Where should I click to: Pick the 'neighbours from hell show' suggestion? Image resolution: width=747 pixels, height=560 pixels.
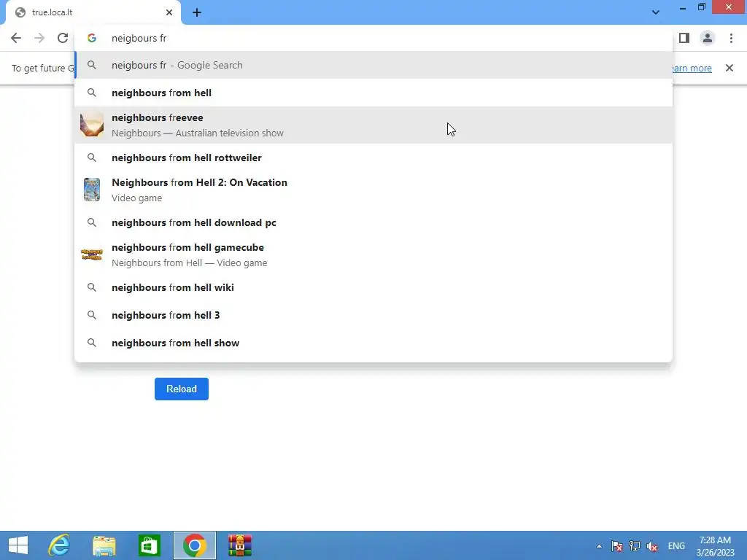tap(373, 343)
